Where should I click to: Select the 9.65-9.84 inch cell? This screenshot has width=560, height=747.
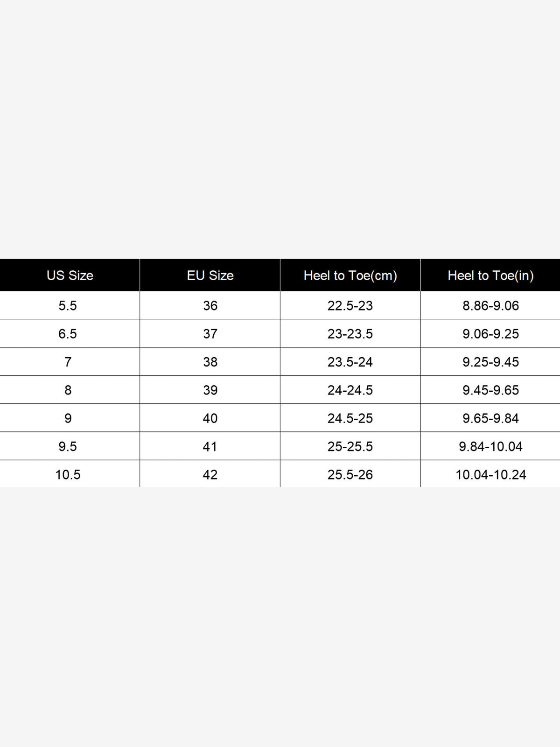tap(490, 418)
